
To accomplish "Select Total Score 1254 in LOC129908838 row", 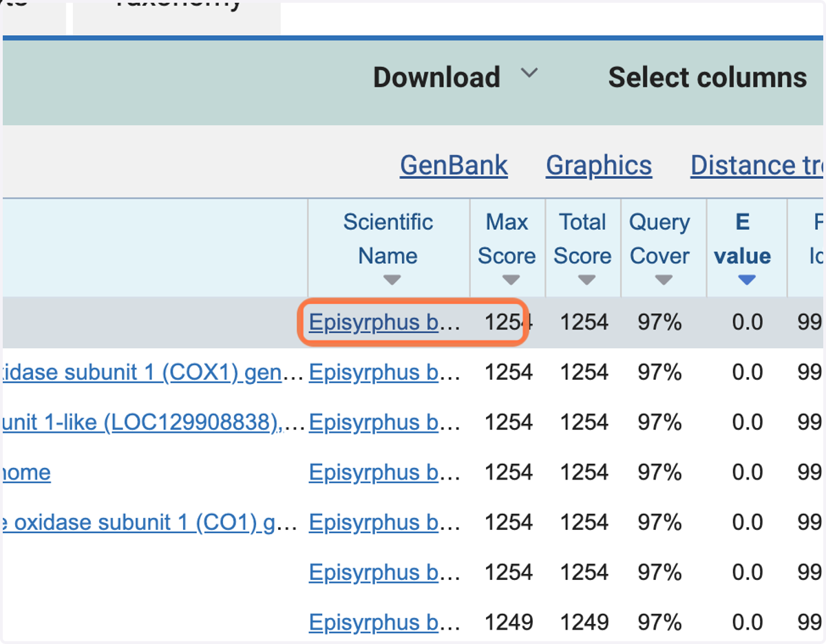I will 584,422.
